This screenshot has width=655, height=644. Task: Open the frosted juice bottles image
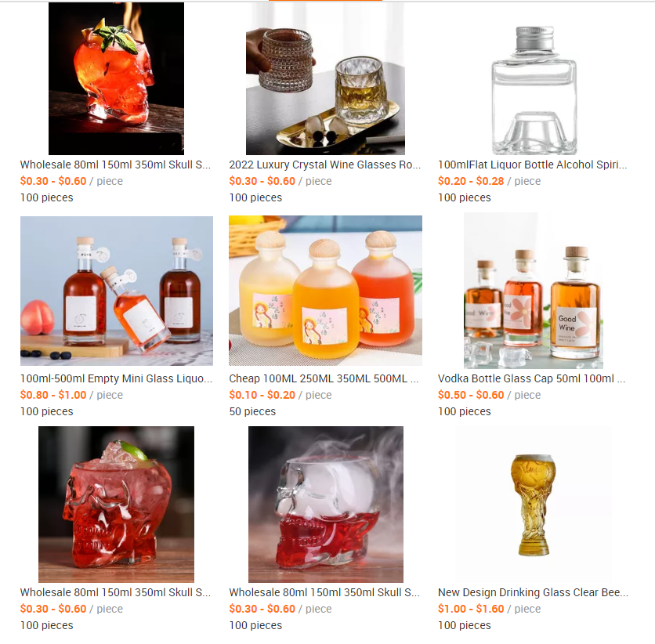coord(325,291)
